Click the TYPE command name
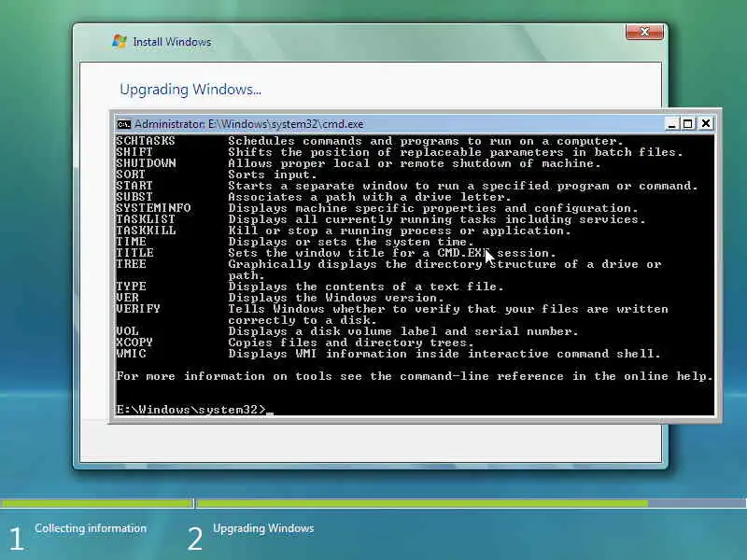This screenshot has height=560, width=747. click(x=131, y=287)
